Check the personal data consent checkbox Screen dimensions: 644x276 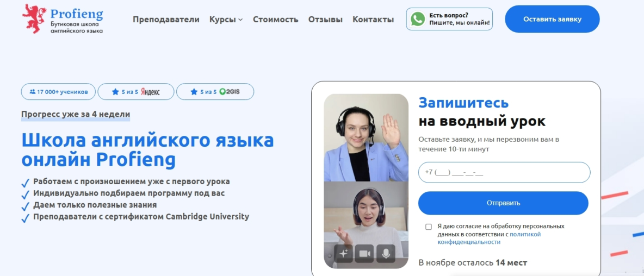[x=429, y=227]
